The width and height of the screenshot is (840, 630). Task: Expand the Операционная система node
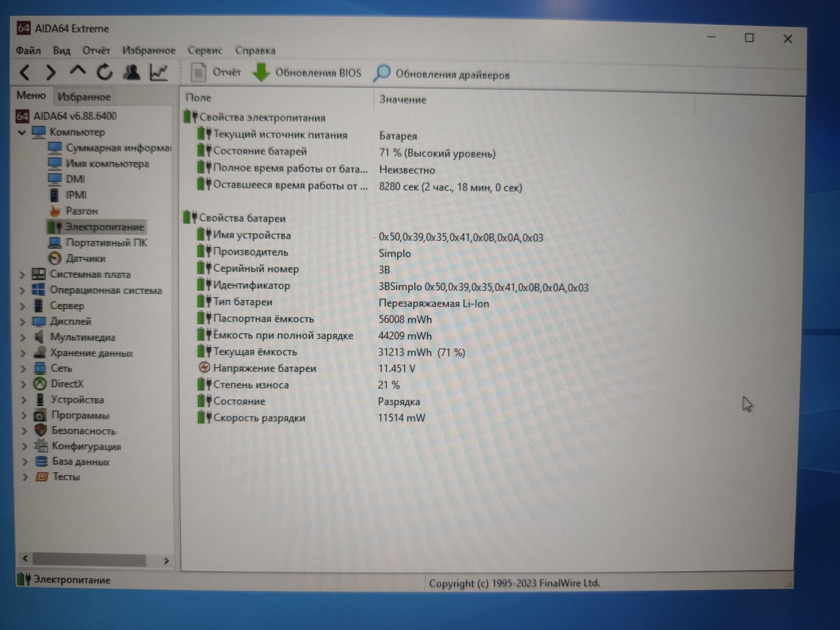coord(23,291)
